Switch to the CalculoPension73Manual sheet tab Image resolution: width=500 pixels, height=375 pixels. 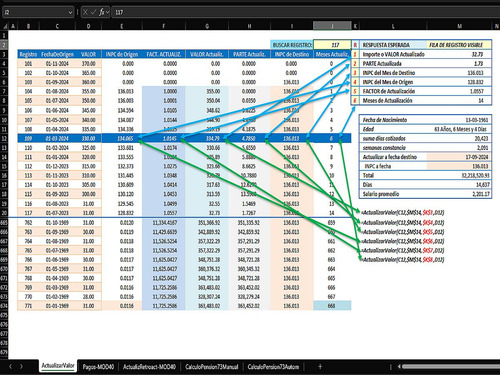coord(212,367)
